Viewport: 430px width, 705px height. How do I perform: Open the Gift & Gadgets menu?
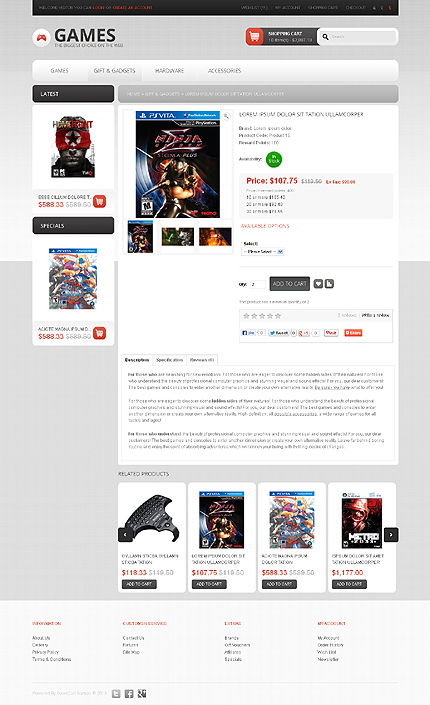pos(114,71)
